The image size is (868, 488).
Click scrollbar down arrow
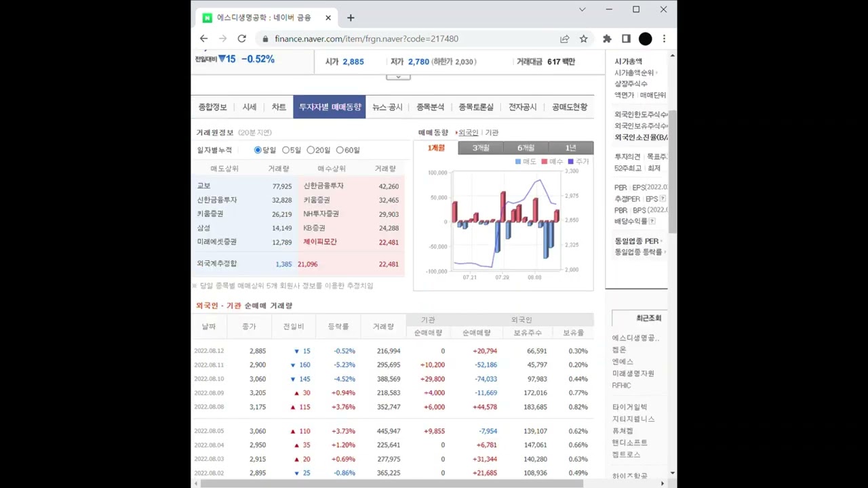[672, 473]
